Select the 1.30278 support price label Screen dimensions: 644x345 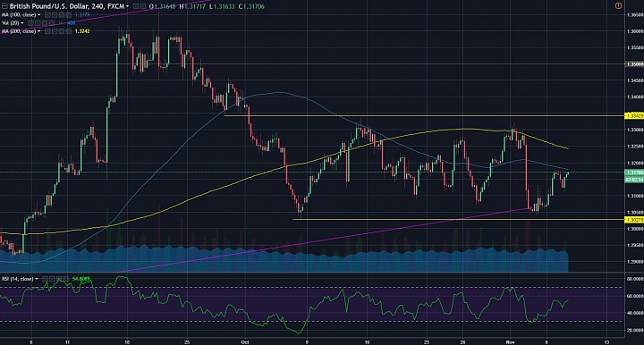click(634, 220)
